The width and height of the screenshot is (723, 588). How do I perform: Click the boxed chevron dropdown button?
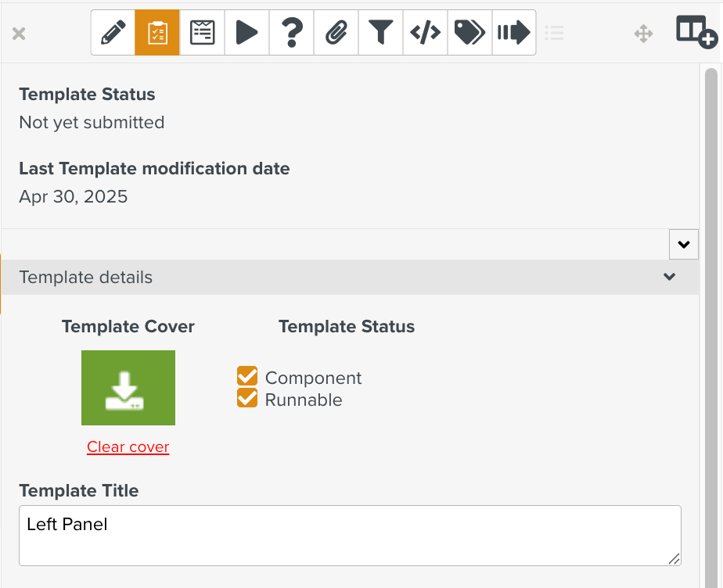(x=684, y=245)
